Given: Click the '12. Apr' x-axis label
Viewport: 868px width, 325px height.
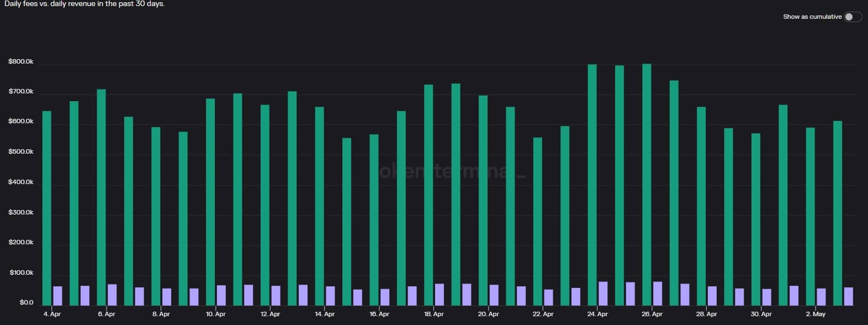Looking at the screenshot, I should [x=270, y=314].
